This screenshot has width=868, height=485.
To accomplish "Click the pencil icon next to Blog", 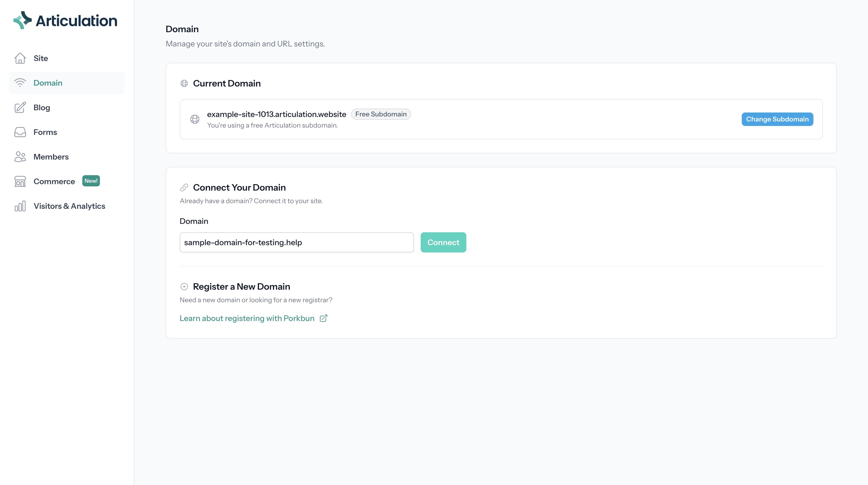I will coord(20,107).
